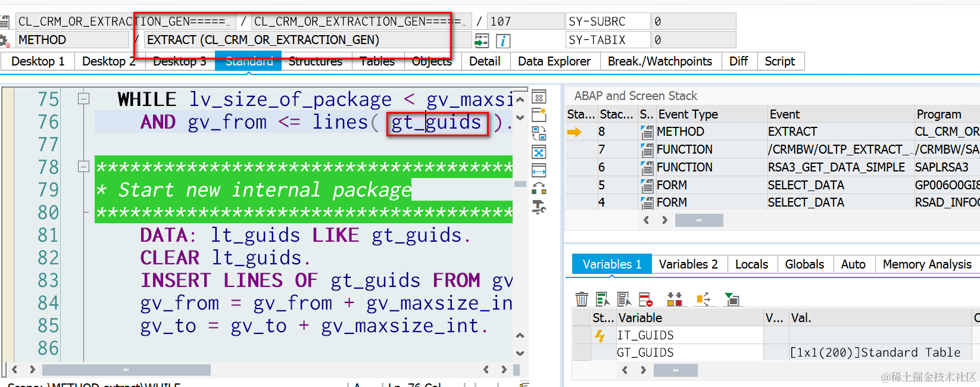Viewport: 980px width, 387px height.
Task: Click the lightning status icon beside IT_GUIDS
Action: pyautogui.click(x=600, y=336)
